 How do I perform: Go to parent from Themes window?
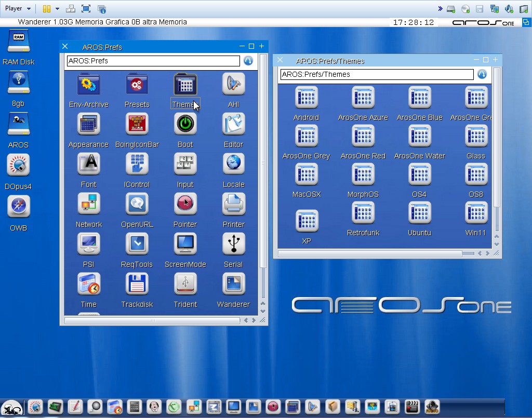click(482, 74)
